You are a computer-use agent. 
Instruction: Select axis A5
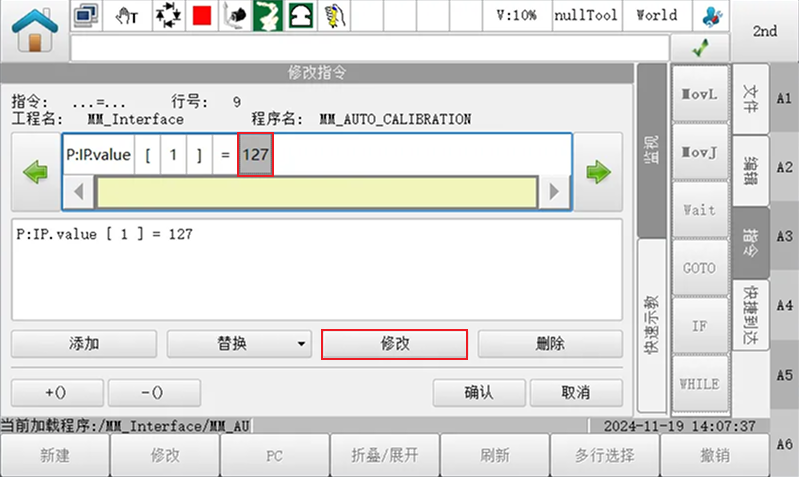coord(784,375)
